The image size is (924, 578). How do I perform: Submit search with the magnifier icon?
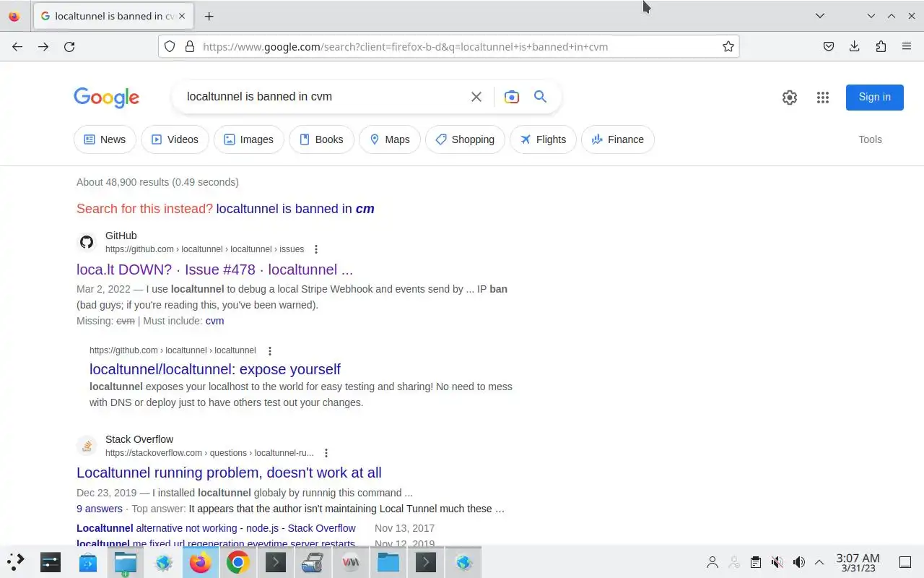[540, 97]
